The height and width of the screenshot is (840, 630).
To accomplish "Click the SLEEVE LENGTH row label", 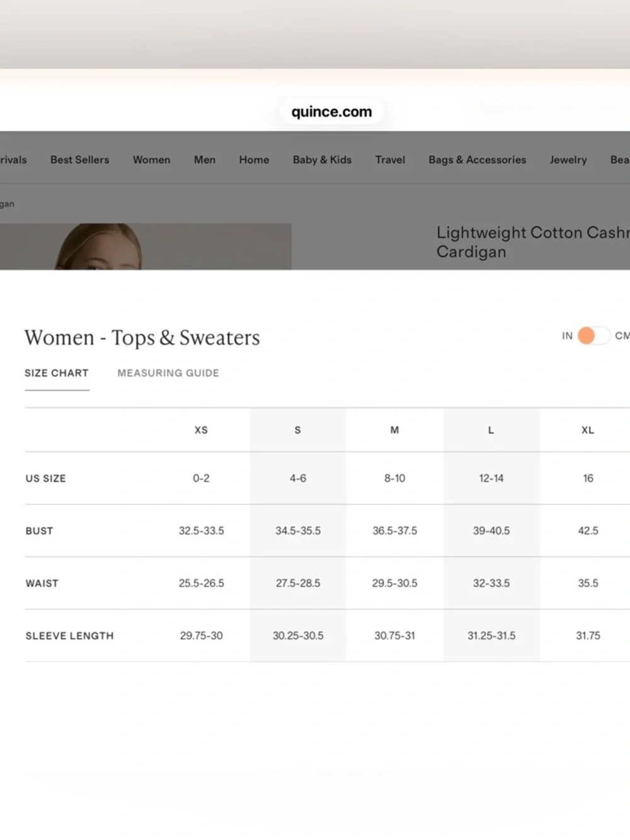I will [x=69, y=636].
